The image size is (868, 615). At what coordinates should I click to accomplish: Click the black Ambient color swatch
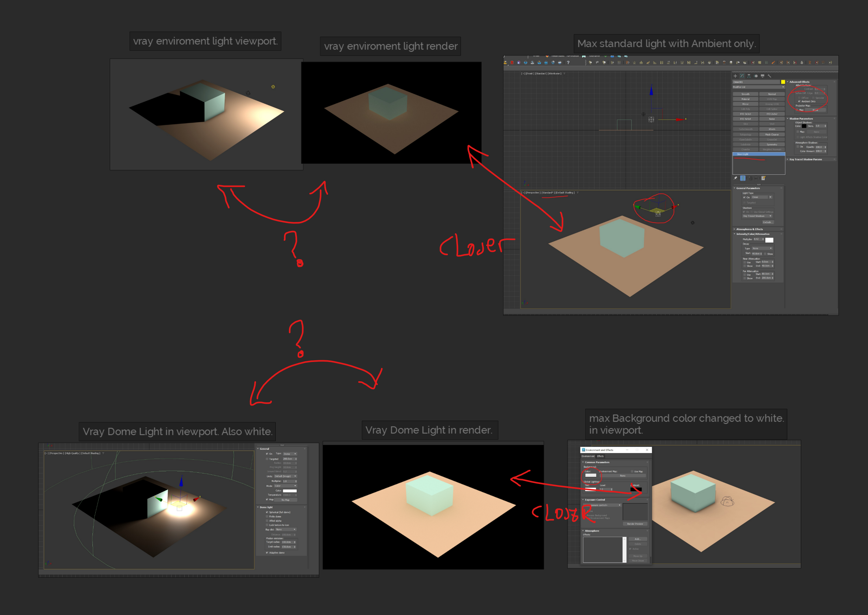pyautogui.click(x=636, y=489)
